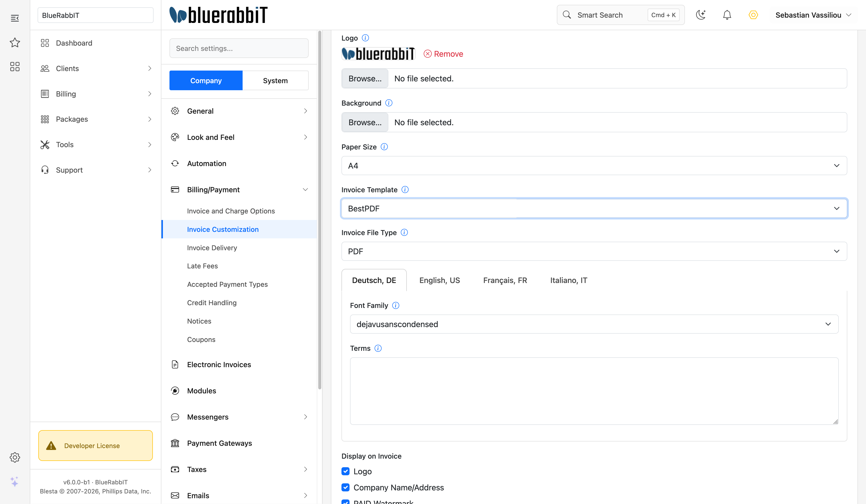This screenshot has width=866, height=504.
Task: Click the Search settings input field
Action: (239, 48)
